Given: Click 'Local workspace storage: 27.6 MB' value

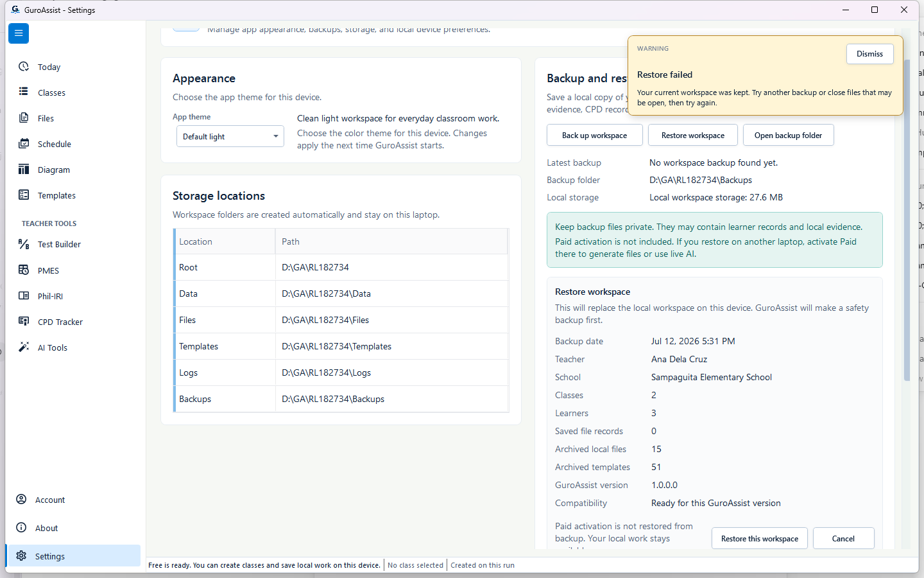Looking at the screenshot, I should (x=716, y=197).
